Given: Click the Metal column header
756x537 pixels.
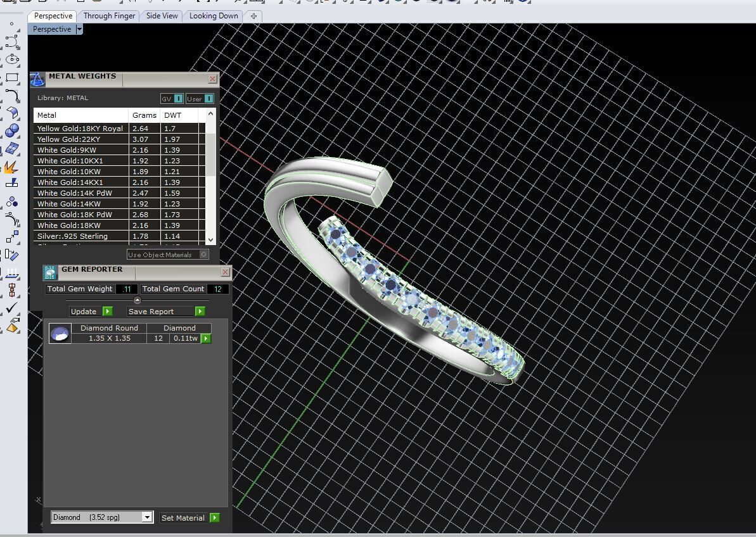Looking at the screenshot, I should click(x=80, y=115).
